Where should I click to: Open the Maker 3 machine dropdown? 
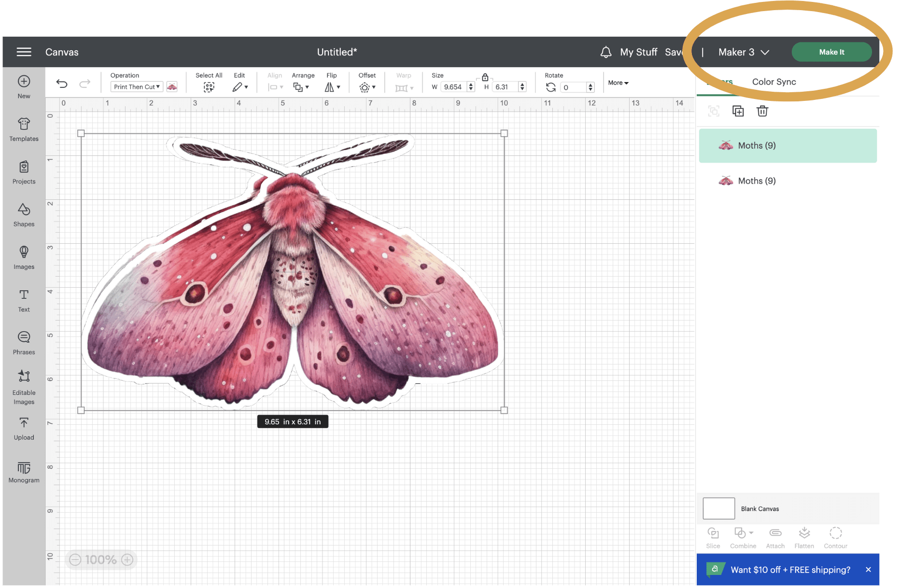743,52
